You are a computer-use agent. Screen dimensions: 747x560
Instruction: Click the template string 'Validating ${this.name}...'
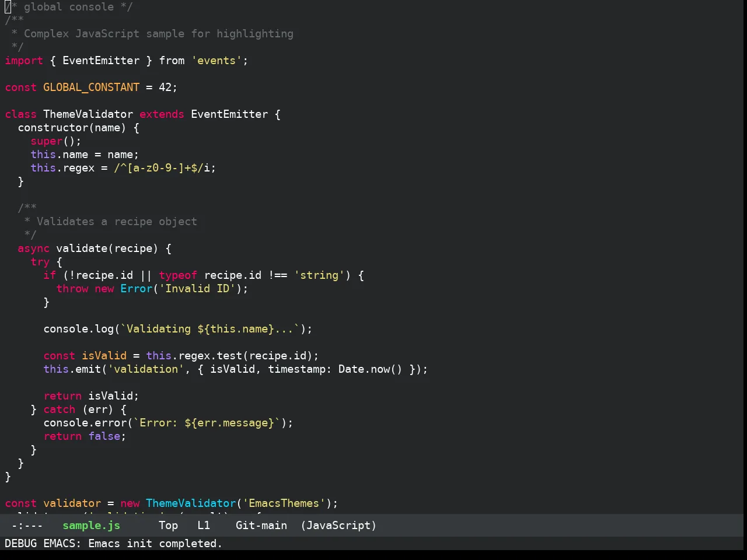coord(210,329)
